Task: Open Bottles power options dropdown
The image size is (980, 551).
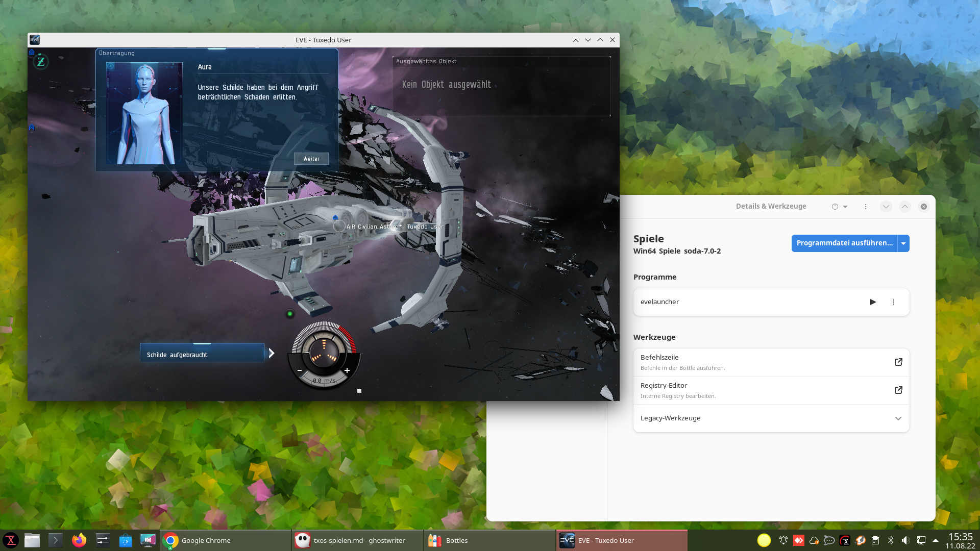Action: pos(840,207)
